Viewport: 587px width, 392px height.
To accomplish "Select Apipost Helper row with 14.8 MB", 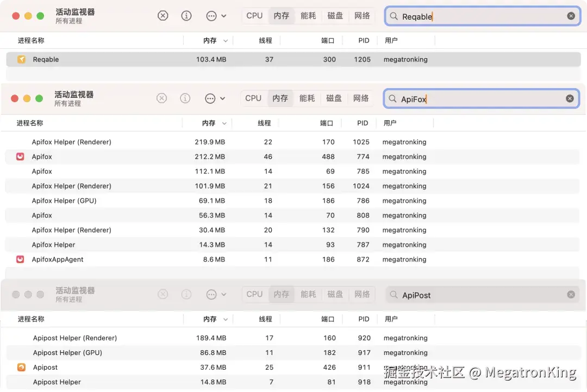I will (x=293, y=382).
